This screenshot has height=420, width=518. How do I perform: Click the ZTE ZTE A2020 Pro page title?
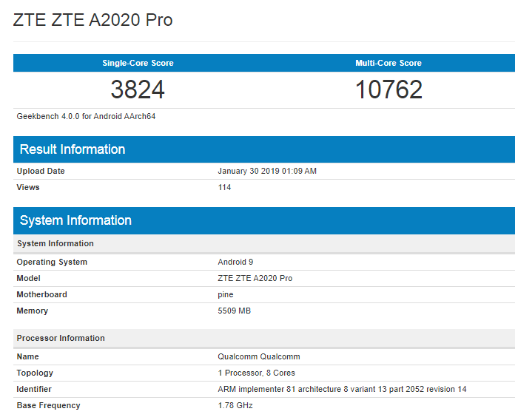click(92, 20)
